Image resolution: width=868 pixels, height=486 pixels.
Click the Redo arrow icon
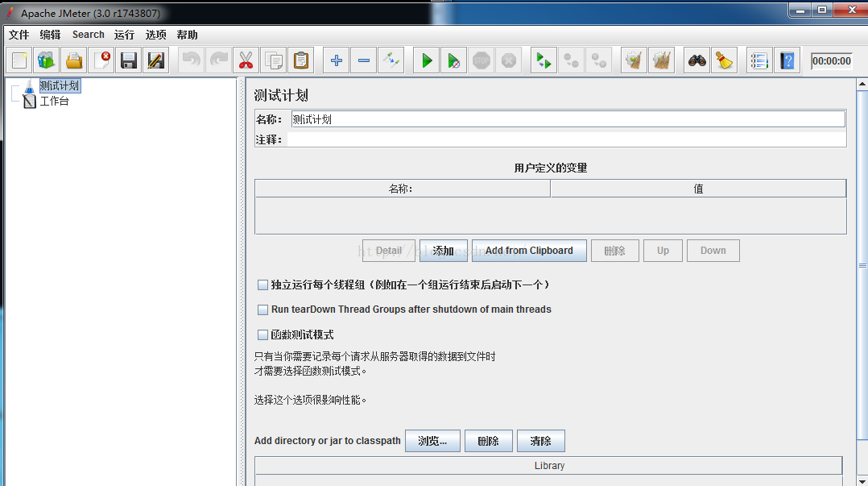(219, 60)
